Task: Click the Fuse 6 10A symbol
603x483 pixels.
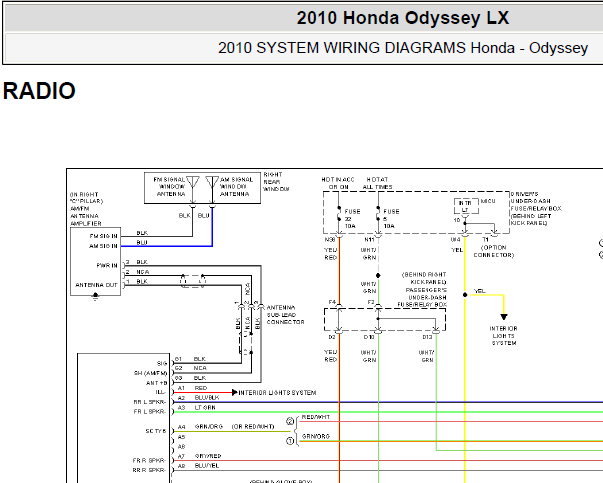Action: 378,215
